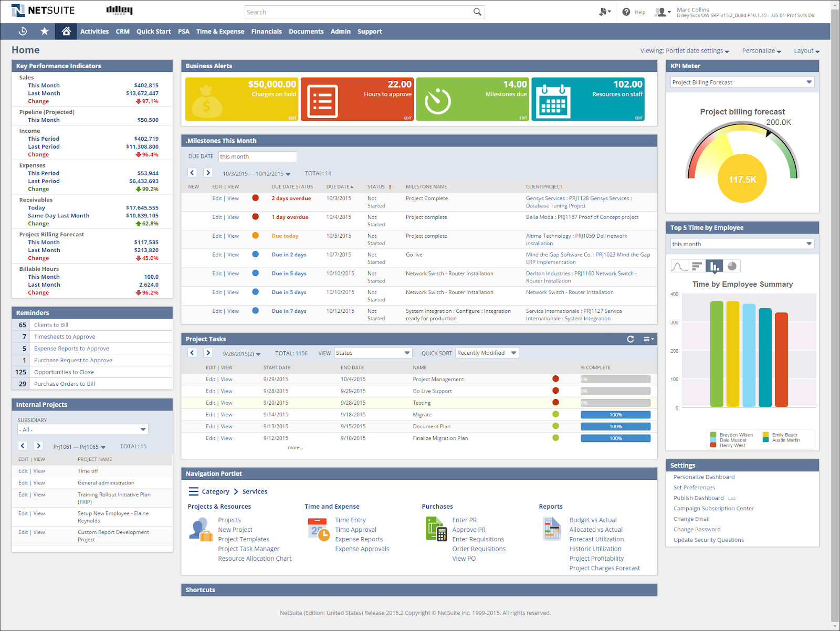Viewport: 840px width, 631px height.
Task: Click the Personalize Dashboard link in Settings
Action: [x=703, y=477]
